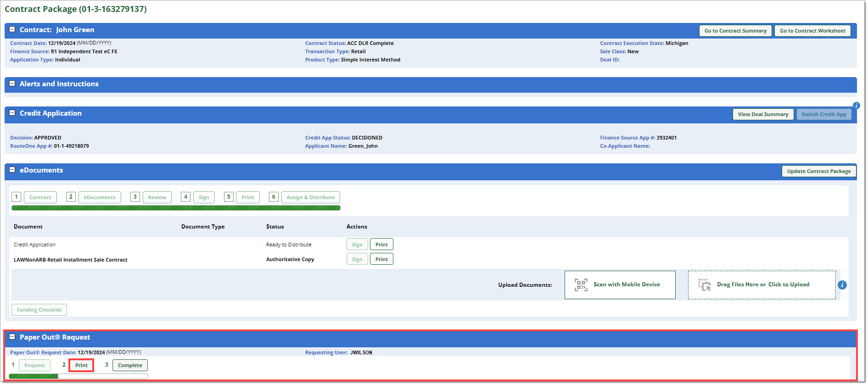Click Print for Retail Installment Sale Contract
Screen dimensions: 868x385
(381, 259)
